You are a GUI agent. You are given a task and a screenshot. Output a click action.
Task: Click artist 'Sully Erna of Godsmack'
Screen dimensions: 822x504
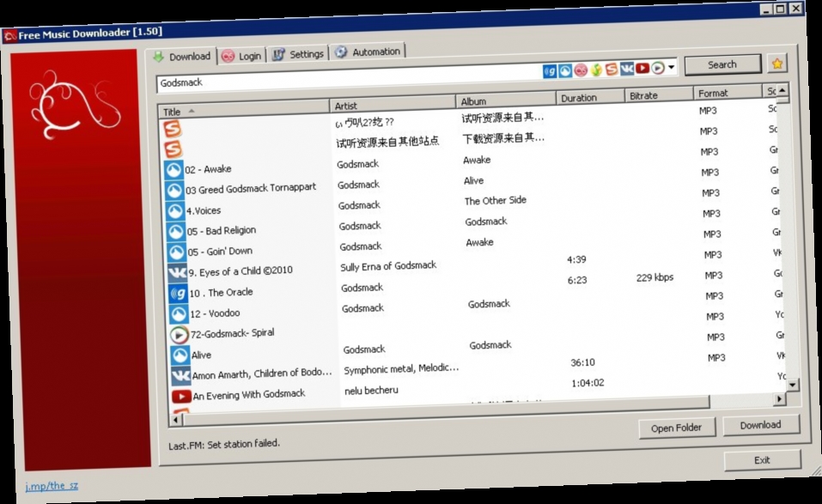coord(388,266)
